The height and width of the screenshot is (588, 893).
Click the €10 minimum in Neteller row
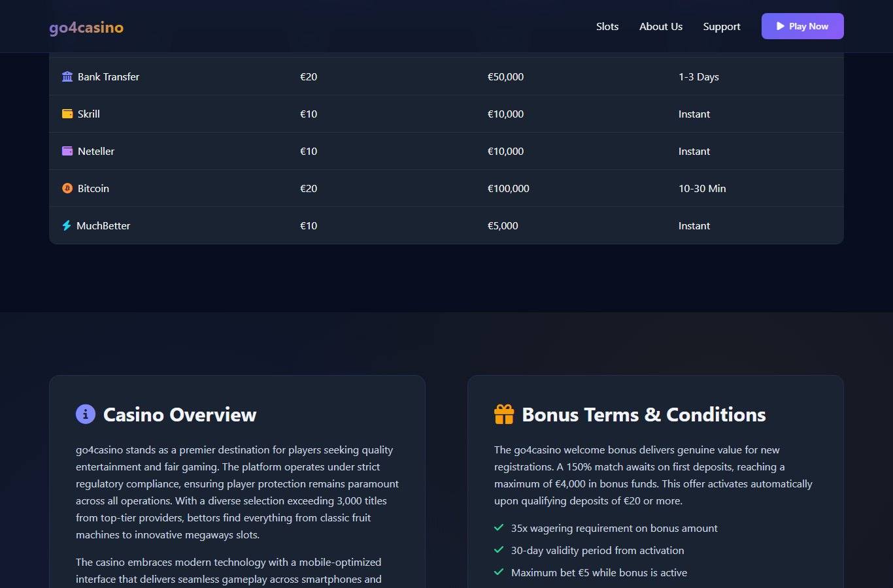[x=309, y=151]
